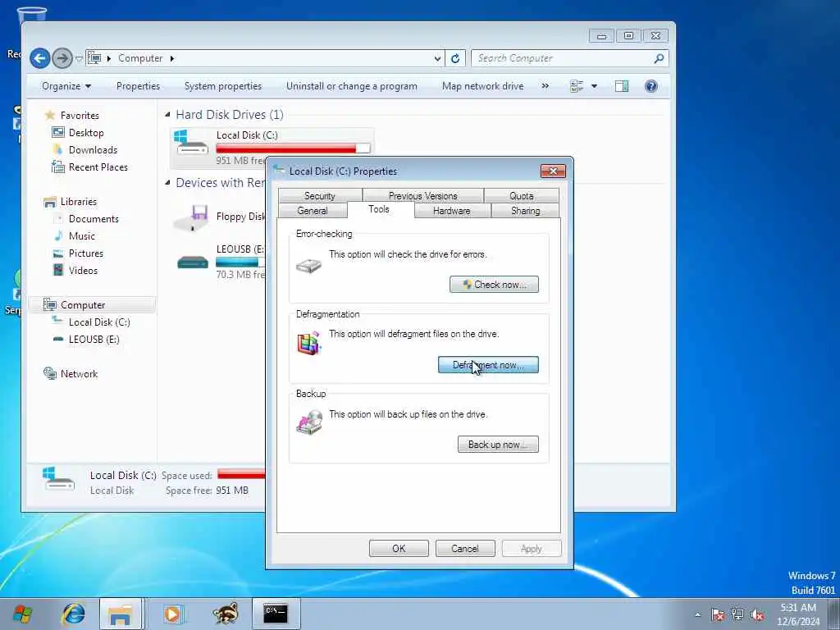Click the Floppy Disk drive icon
The height and width of the screenshot is (630, 840).
pos(192,217)
